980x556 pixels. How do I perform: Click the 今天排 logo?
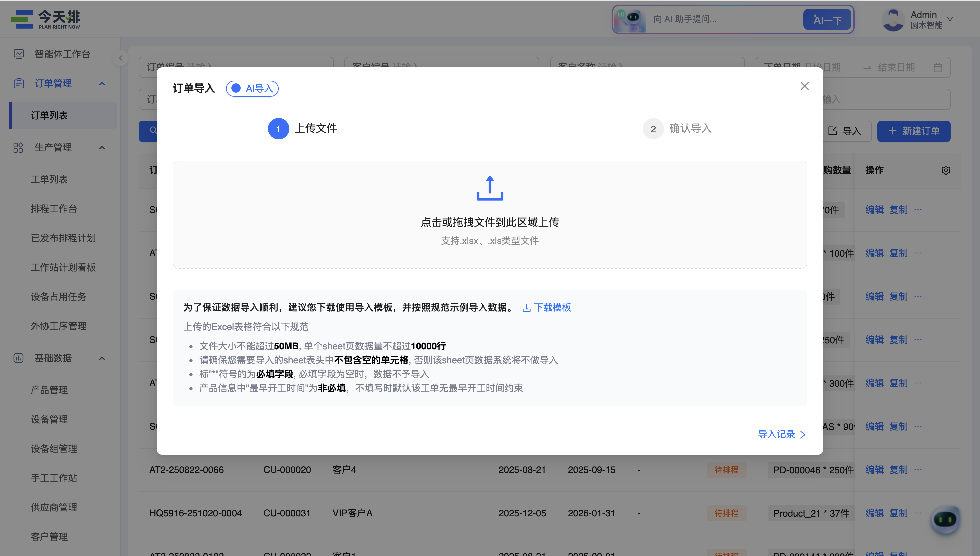click(45, 19)
